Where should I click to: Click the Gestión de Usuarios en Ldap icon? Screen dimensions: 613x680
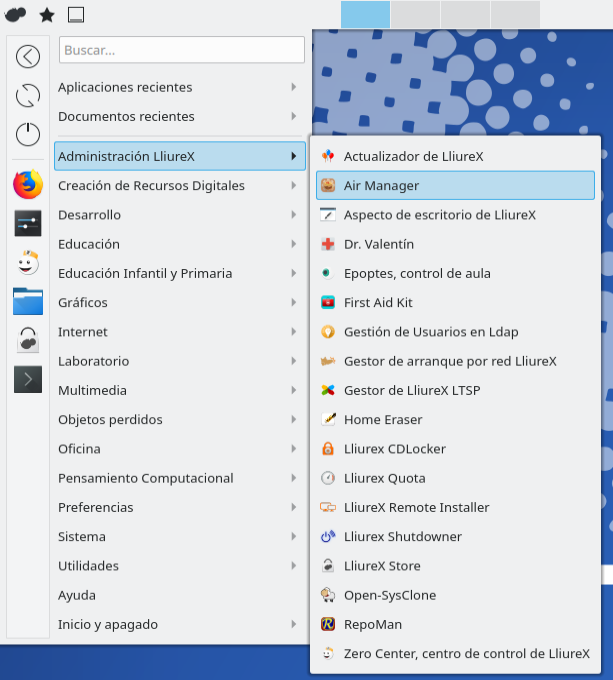(328, 332)
